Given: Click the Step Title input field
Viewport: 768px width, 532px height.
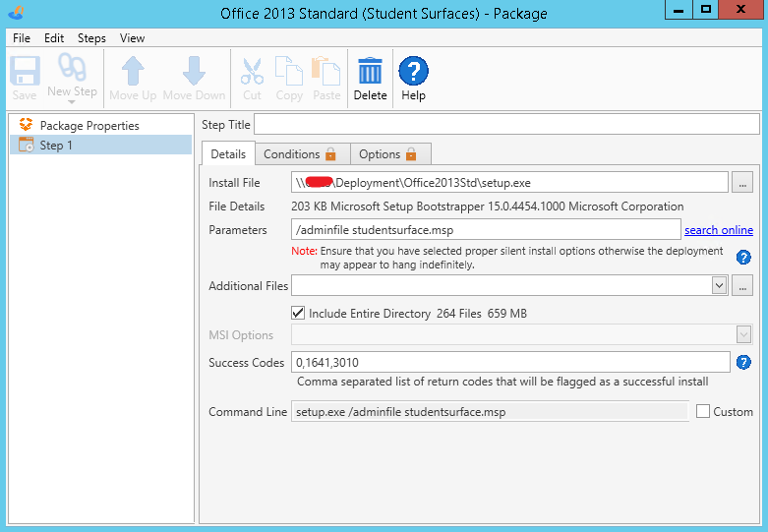Looking at the screenshot, I should (506, 125).
